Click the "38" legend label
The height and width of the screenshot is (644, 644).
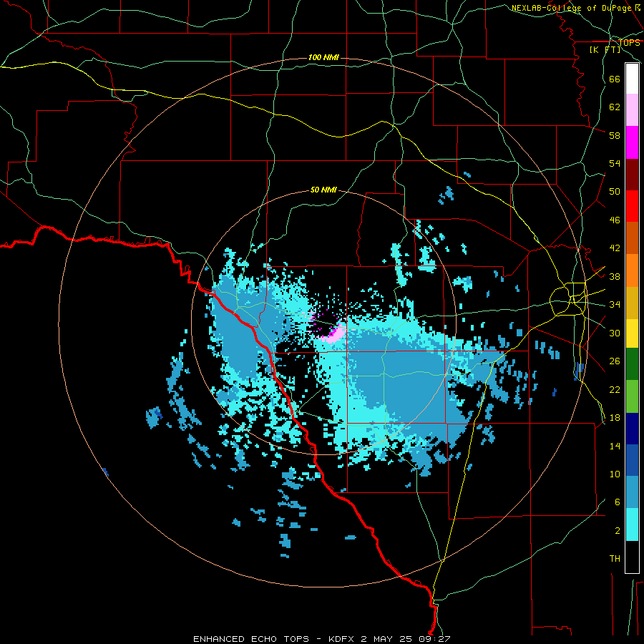615,276
